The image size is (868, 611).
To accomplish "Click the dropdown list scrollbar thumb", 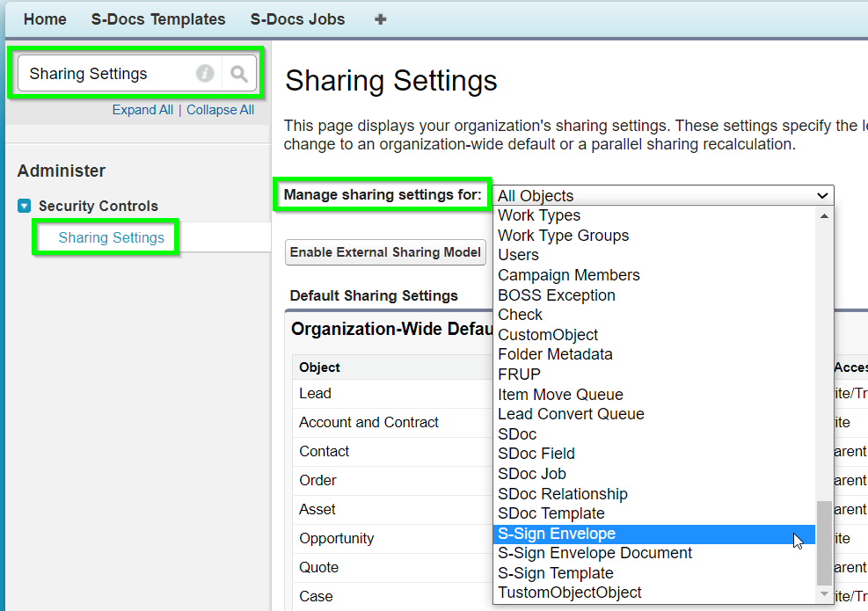I will [x=824, y=543].
